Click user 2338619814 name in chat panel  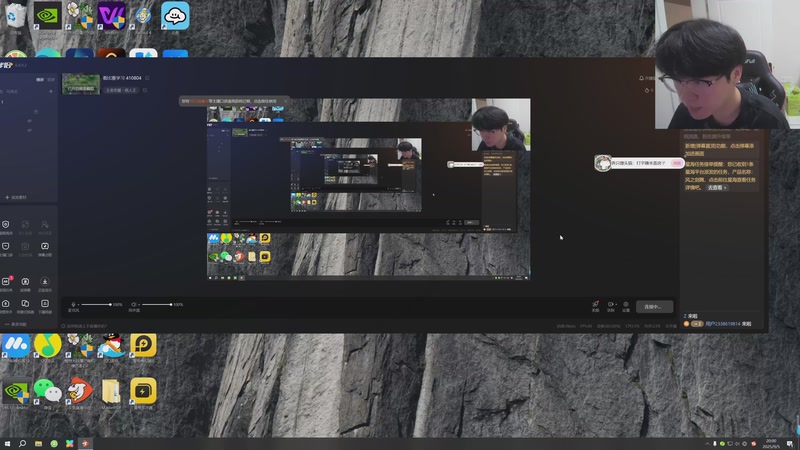point(723,324)
